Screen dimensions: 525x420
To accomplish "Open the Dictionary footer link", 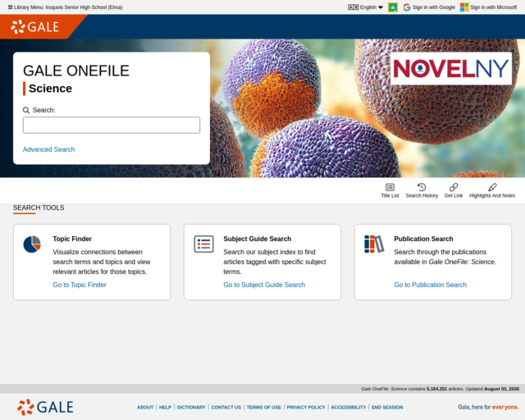I will click(x=191, y=407).
